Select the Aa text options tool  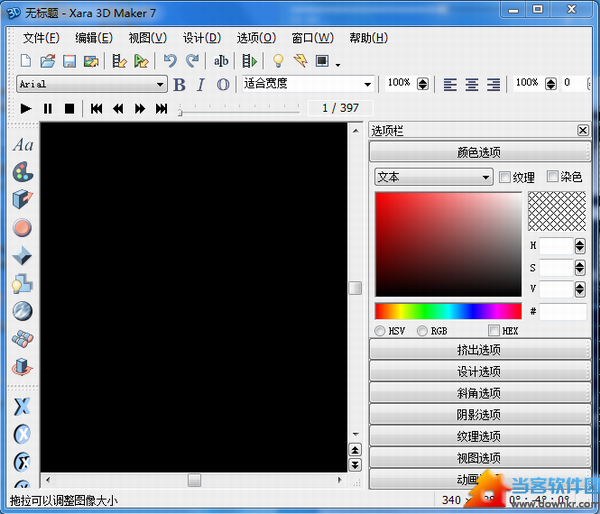(22, 145)
